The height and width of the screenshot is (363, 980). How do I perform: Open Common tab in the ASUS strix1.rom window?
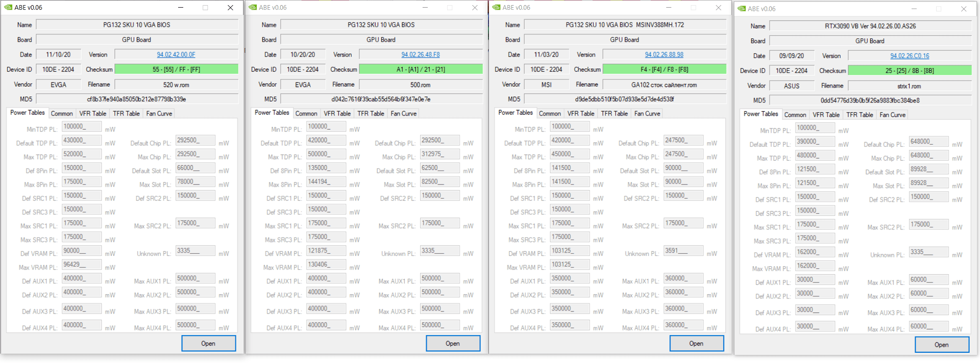pyautogui.click(x=795, y=115)
